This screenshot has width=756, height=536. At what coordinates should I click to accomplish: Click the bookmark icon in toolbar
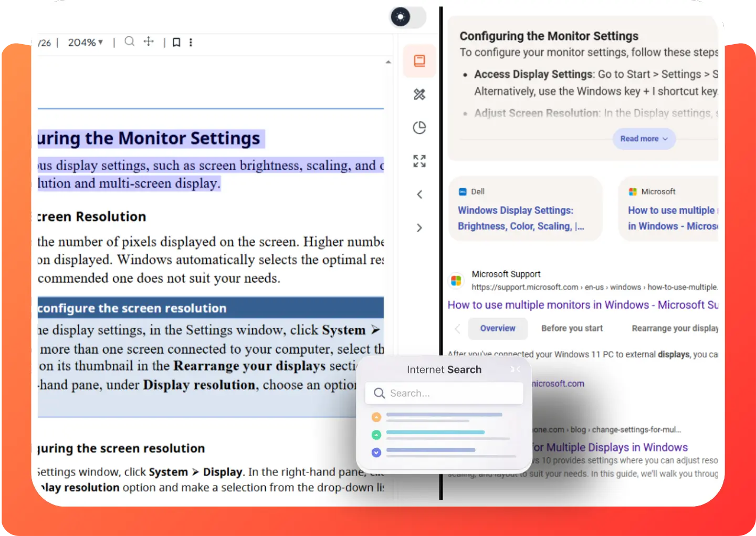click(x=176, y=42)
